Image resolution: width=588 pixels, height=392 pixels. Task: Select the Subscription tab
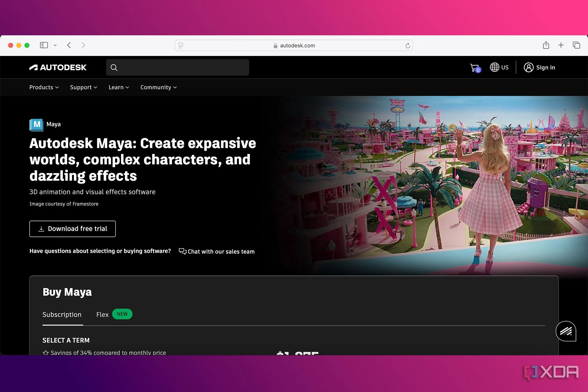(x=62, y=315)
